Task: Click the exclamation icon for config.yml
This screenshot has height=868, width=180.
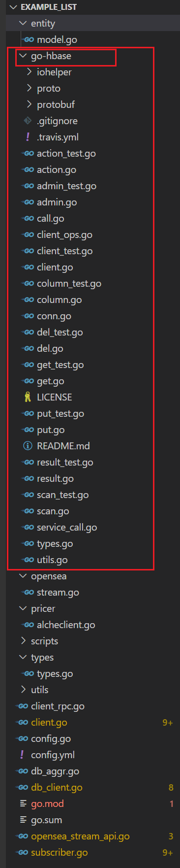Action: click(22, 755)
